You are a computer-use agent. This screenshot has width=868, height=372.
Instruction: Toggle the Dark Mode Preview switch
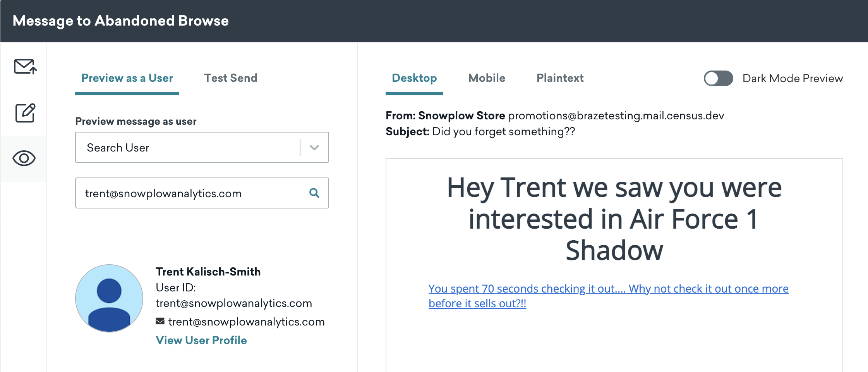pos(718,78)
